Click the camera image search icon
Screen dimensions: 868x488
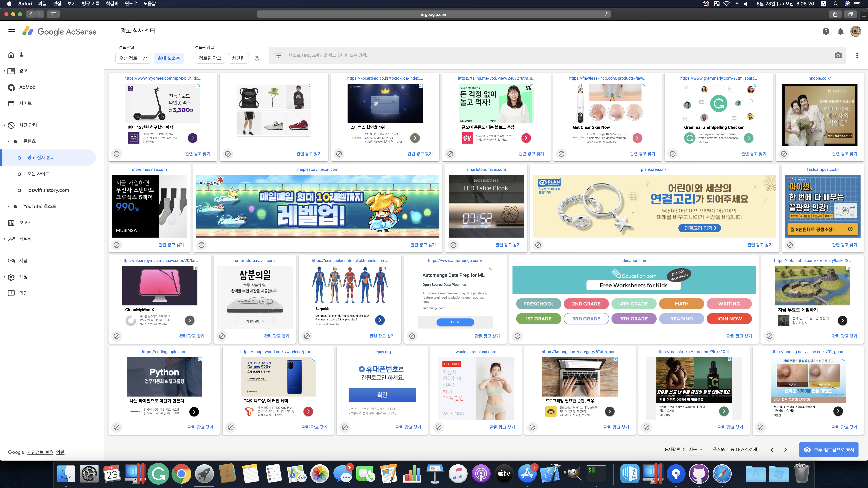(x=838, y=56)
